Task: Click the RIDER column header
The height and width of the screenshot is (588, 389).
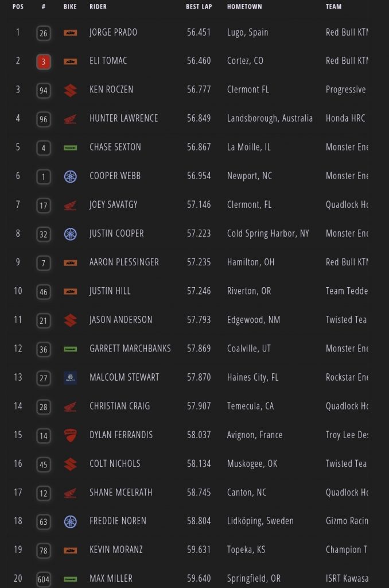Action: pyautogui.click(x=98, y=7)
